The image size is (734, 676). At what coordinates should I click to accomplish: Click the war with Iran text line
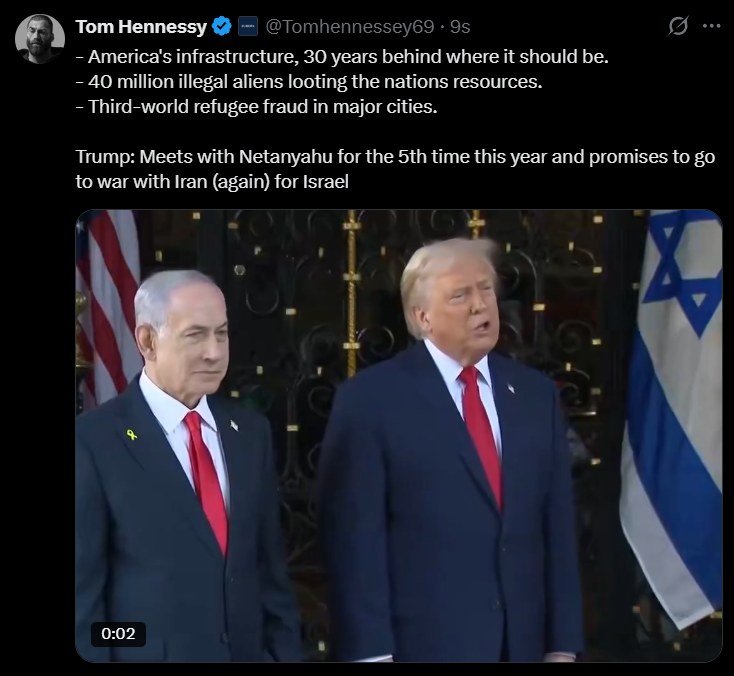pos(212,182)
